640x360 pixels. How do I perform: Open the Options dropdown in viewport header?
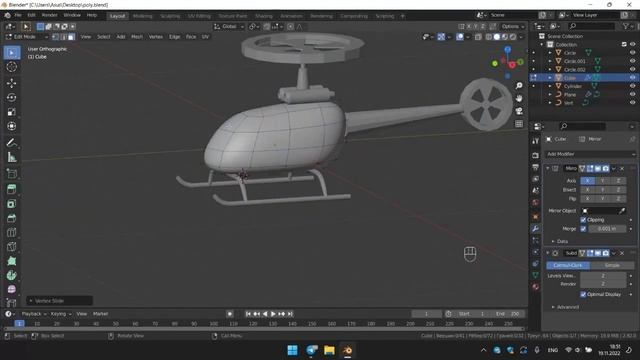coord(513,27)
